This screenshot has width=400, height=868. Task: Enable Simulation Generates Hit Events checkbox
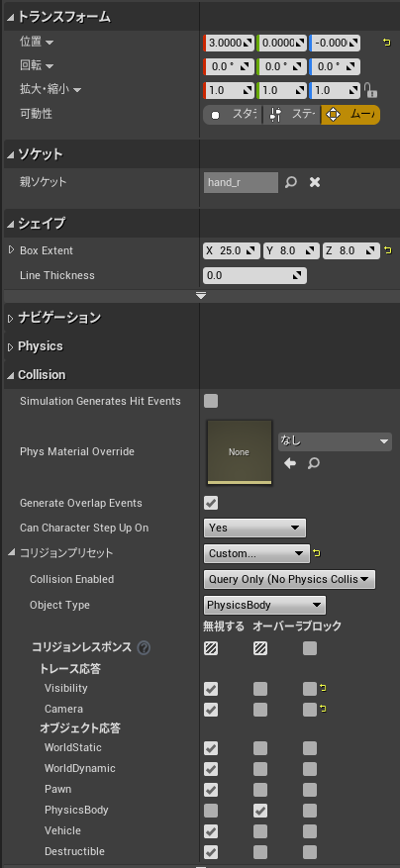211,401
